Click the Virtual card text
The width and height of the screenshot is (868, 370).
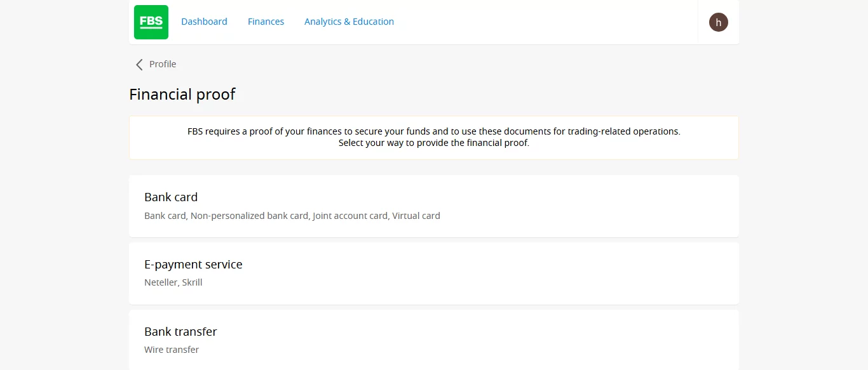click(416, 216)
